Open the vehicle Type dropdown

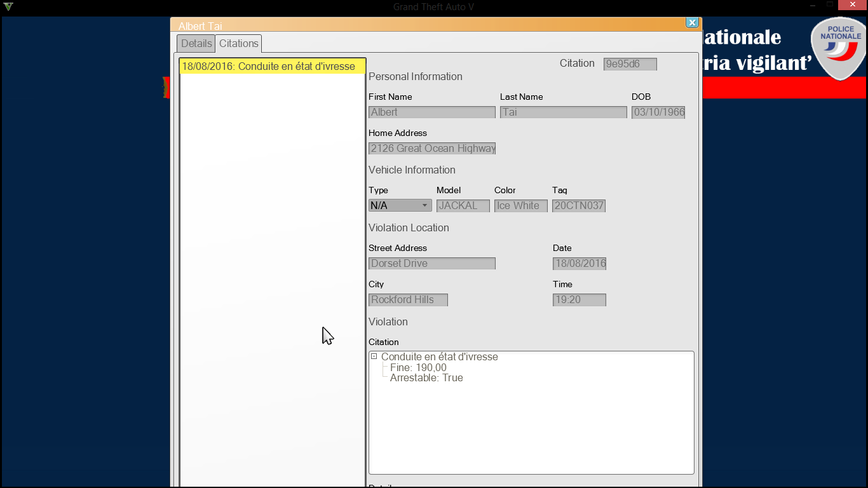(x=424, y=206)
